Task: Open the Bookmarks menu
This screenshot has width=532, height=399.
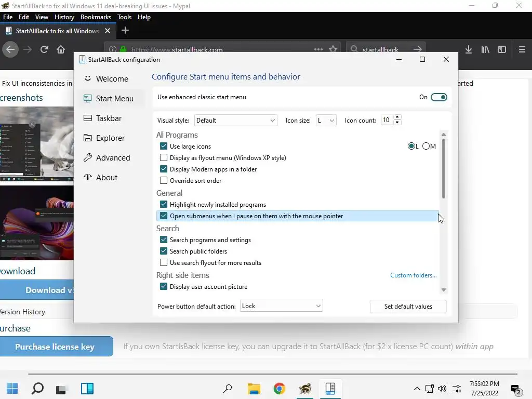Action: (x=96, y=17)
